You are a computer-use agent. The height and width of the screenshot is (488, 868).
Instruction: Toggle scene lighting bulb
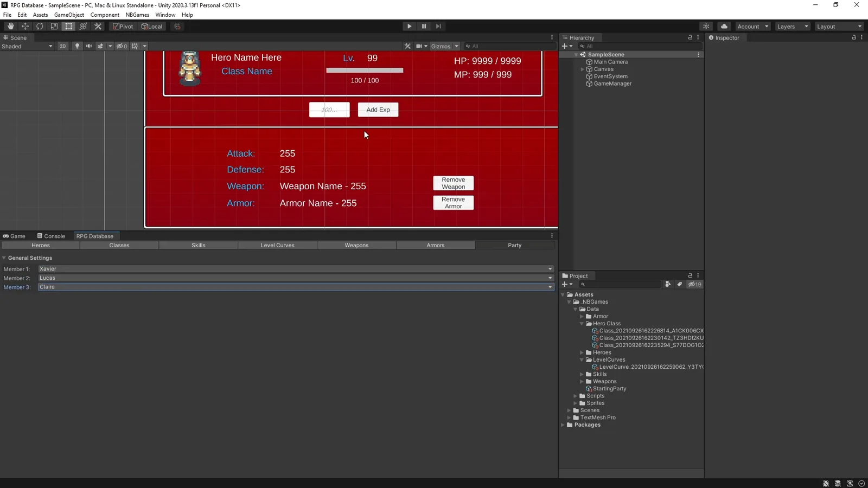tap(77, 46)
